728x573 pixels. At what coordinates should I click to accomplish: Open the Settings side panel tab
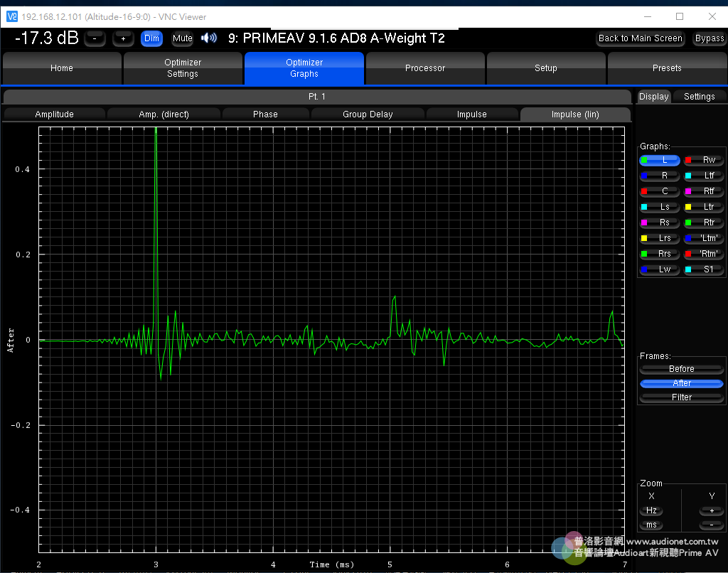point(699,97)
